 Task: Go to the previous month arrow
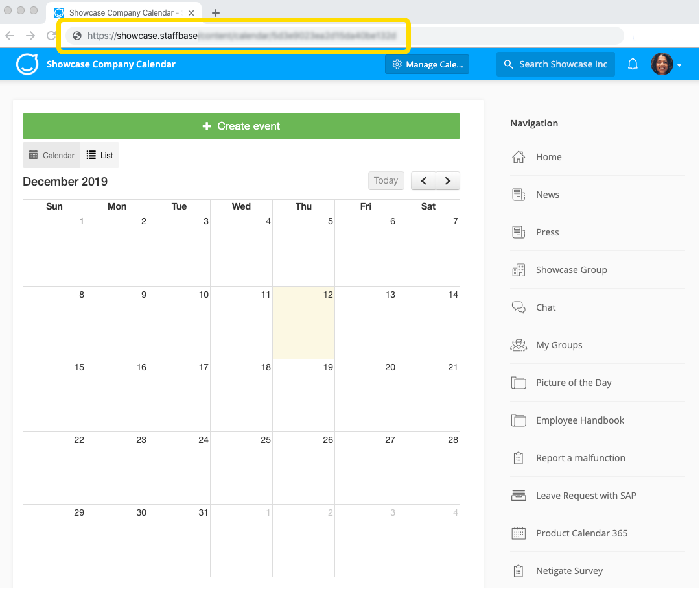pos(423,180)
